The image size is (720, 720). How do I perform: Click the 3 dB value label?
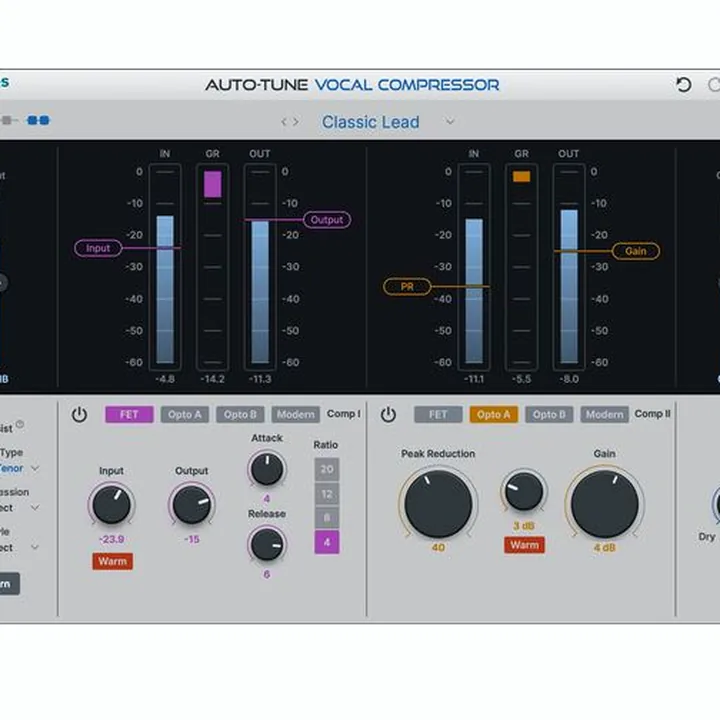point(524,526)
